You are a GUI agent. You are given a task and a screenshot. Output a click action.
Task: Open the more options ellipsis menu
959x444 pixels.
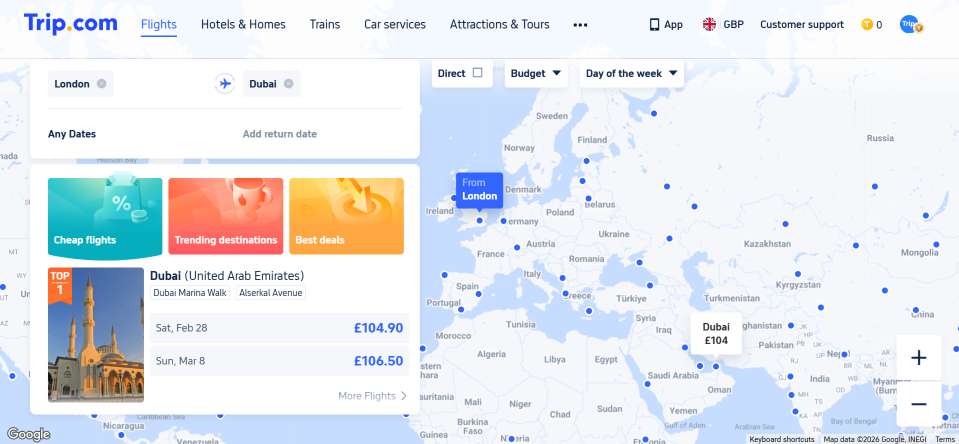(x=580, y=25)
